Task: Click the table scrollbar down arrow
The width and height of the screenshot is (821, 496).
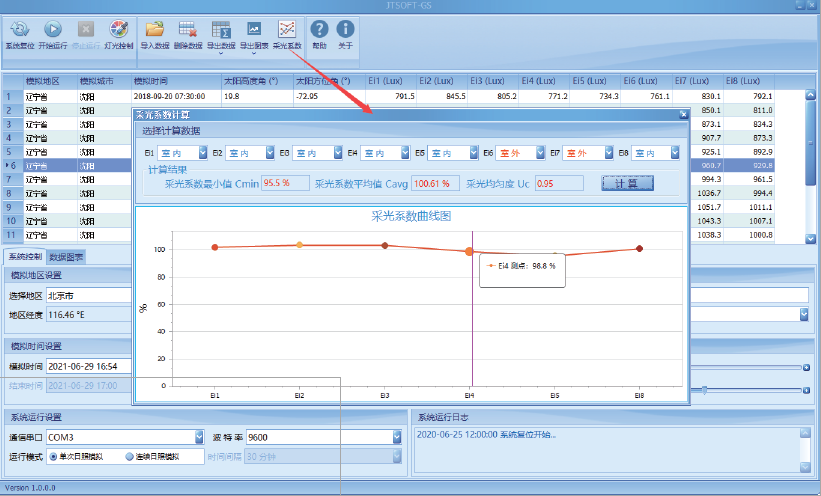Action: point(810,238)
